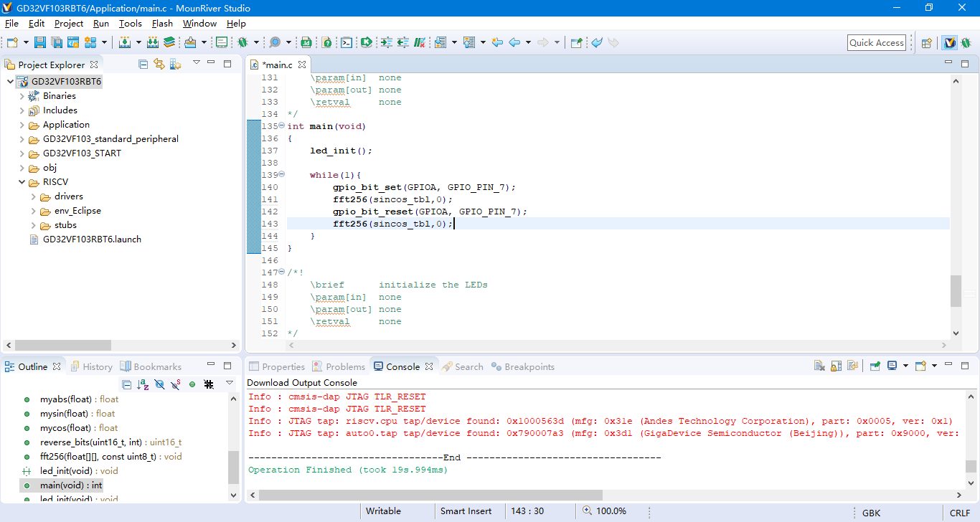Click the Pin Console icon

[875, 366]
